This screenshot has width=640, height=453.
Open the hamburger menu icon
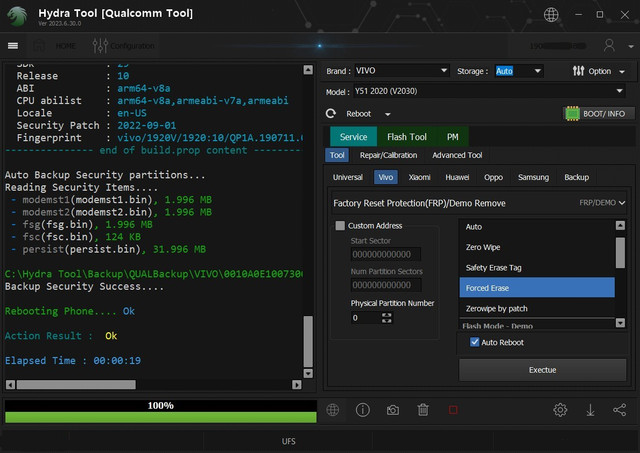pyautogui.click(x=13, y=46)
